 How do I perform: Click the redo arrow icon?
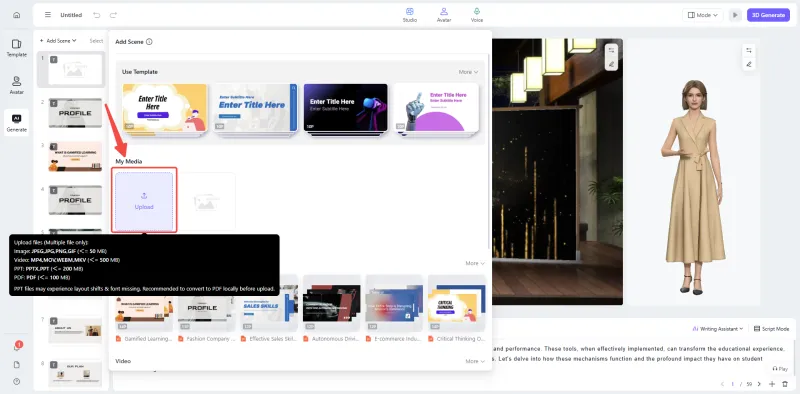113,15
